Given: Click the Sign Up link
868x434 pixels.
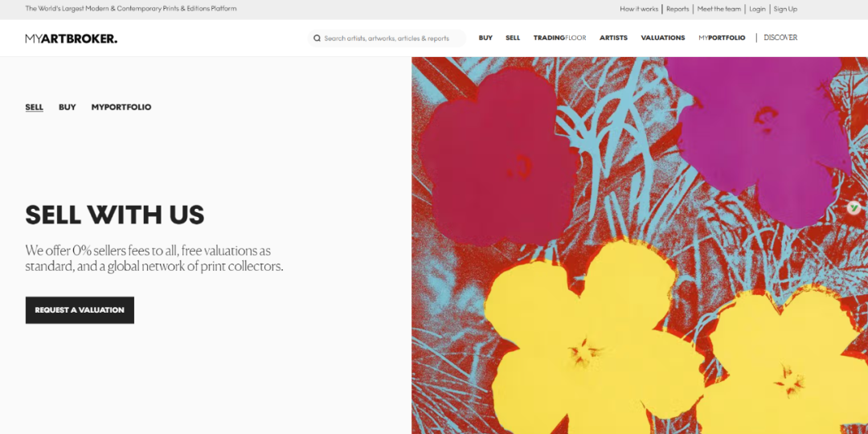Looking at the screenshot, I should pyautogui.click(x=785, y=9).
